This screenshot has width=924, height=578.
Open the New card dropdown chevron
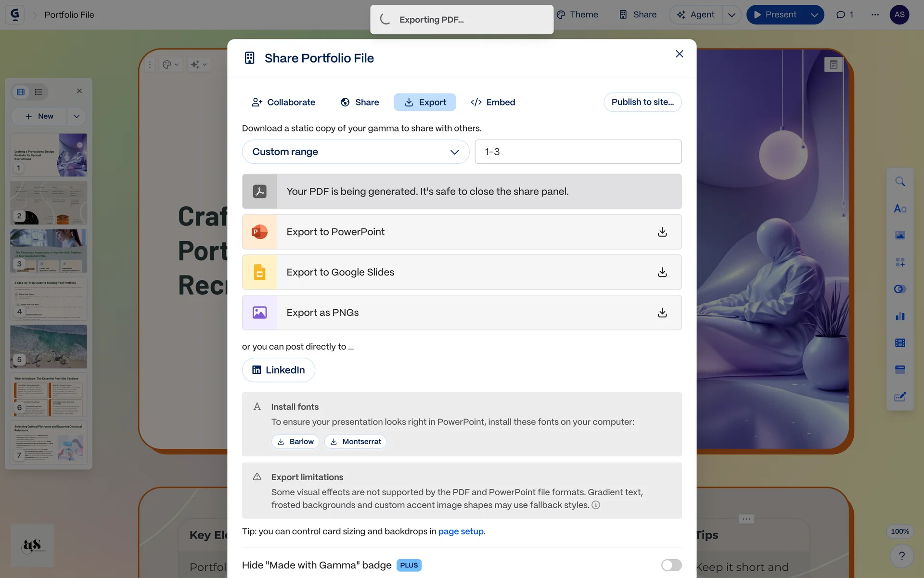coord(77,116)
